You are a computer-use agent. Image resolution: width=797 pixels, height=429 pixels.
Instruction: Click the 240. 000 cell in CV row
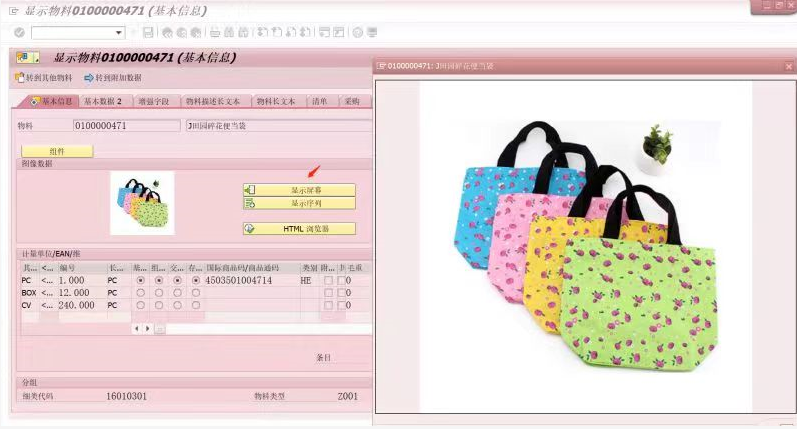(82, 305)
